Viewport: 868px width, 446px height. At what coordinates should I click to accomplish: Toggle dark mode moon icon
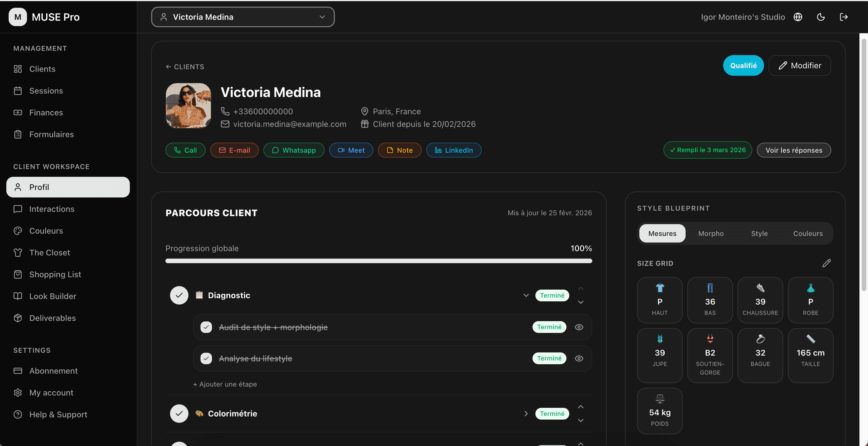click(821, 17)
